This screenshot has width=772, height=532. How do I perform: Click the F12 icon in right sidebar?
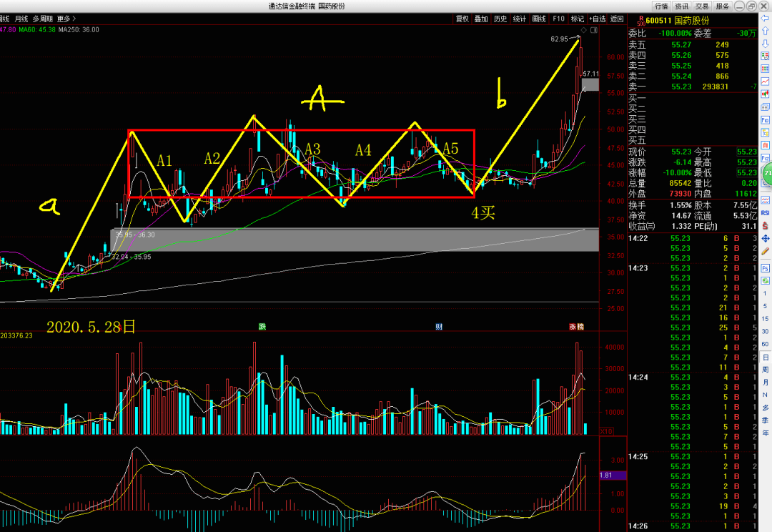point(765,158)
